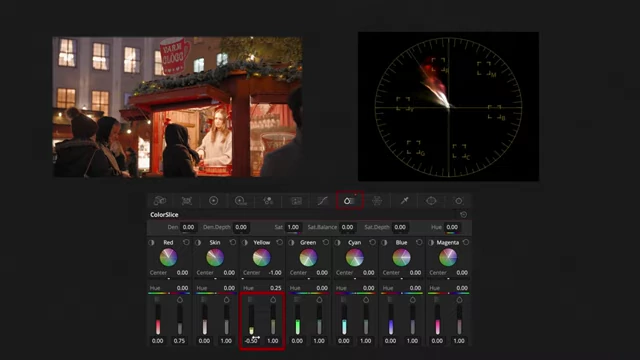
Task: Toggle highlight for the Skin slice
Action: [x=198, y=242]
